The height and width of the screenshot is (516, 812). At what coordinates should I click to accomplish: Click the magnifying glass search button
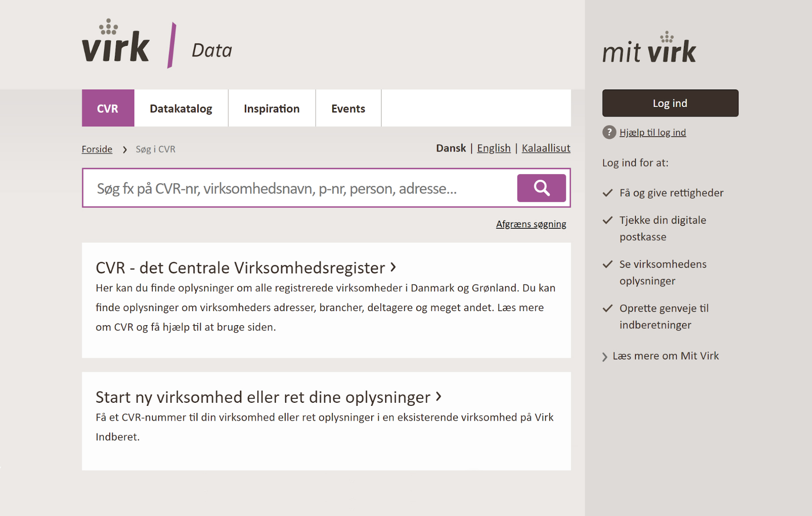pyautogui.click(x=541, y=188)
